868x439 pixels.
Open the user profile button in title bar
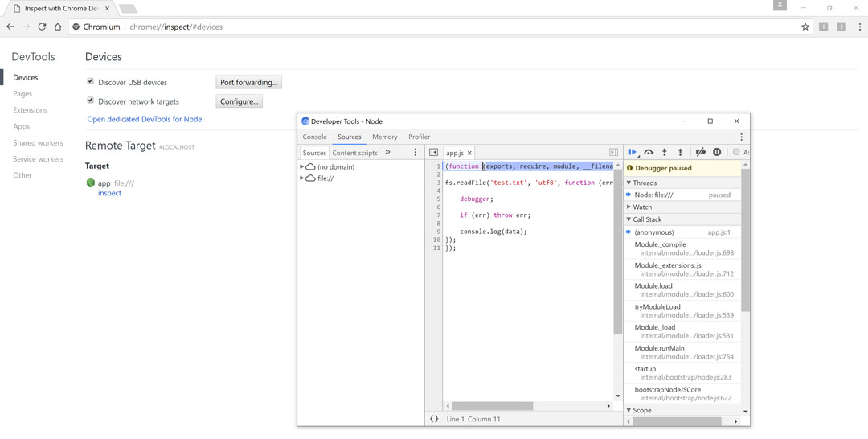pyautogui.click(x=780, y=6)
